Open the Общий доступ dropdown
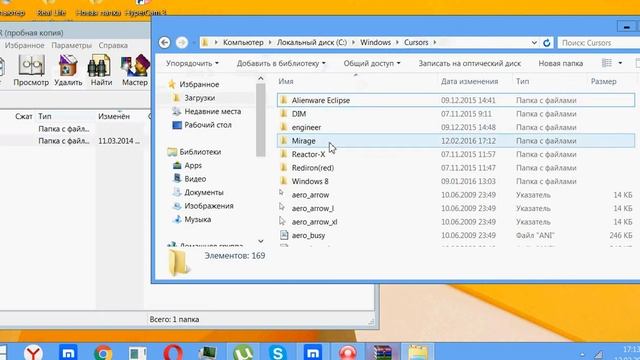 (x=372, y=63)
